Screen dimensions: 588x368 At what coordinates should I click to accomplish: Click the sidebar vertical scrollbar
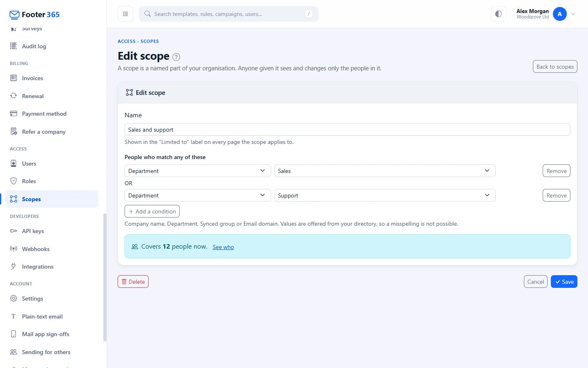pos(105,277)
